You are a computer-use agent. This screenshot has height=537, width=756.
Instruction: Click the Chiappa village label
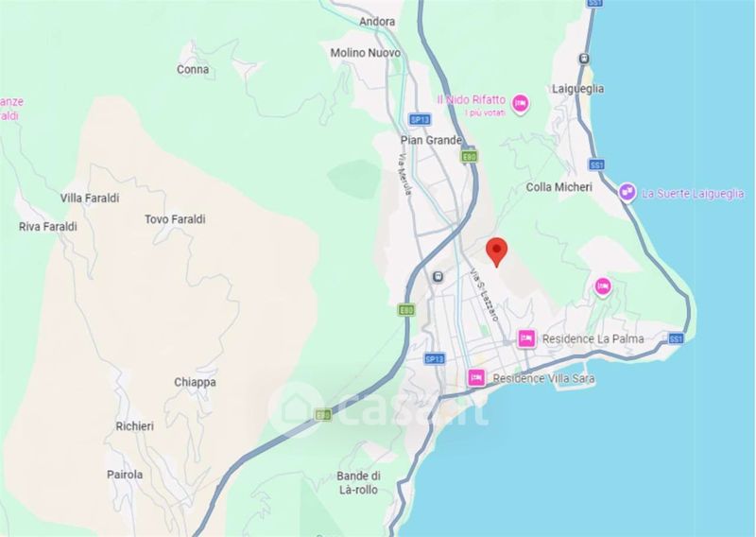(x=195, y=383)
